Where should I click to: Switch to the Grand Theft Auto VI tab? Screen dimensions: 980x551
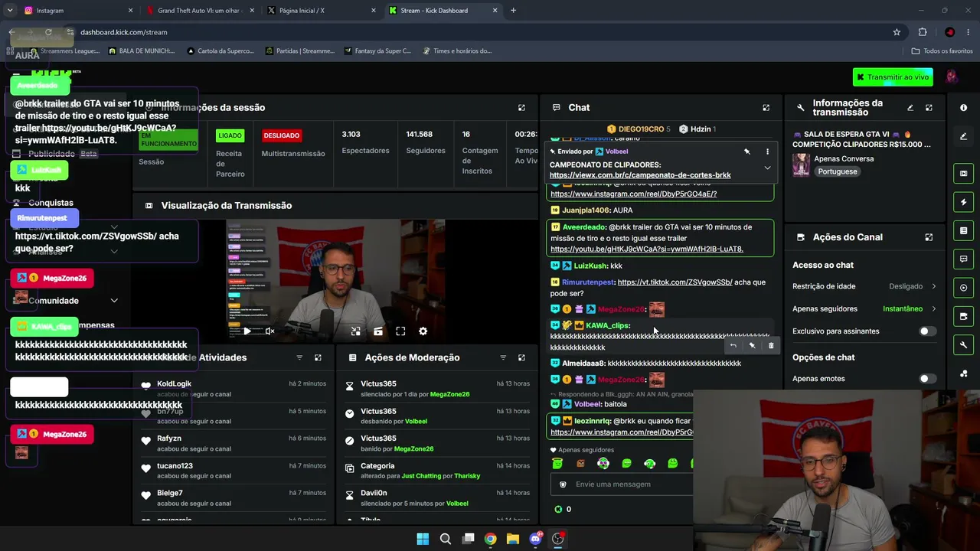pyautogui.click(x=199, y=11)
